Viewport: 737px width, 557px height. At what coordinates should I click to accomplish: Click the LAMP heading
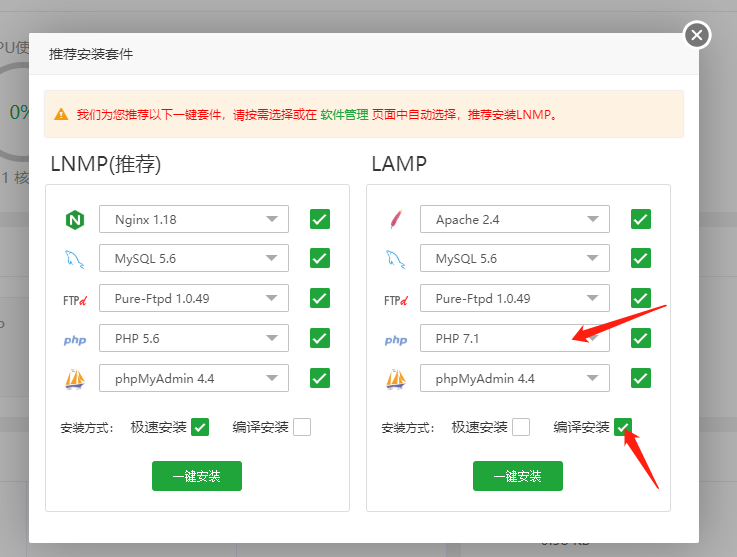tap(399, 164)
